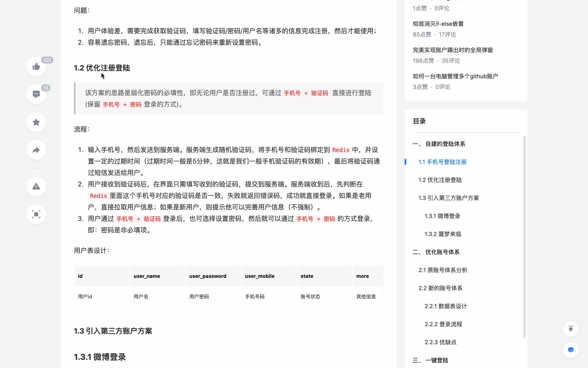This screenshot has width=588, height=368.
Task: Click the 1.3.1 微博登录 article heading
Action: tap(100, 357)
